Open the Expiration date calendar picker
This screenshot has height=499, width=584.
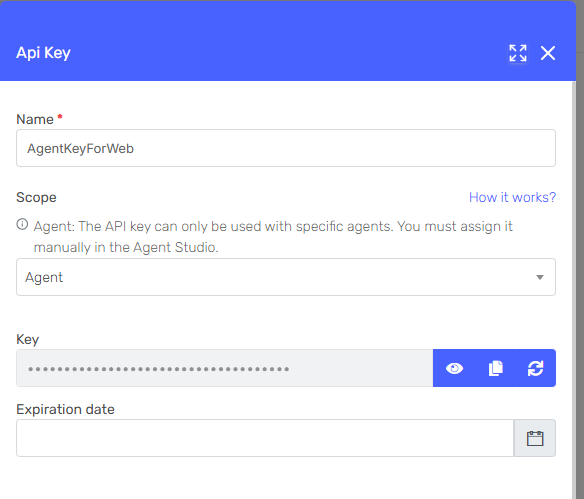[535, 438]
